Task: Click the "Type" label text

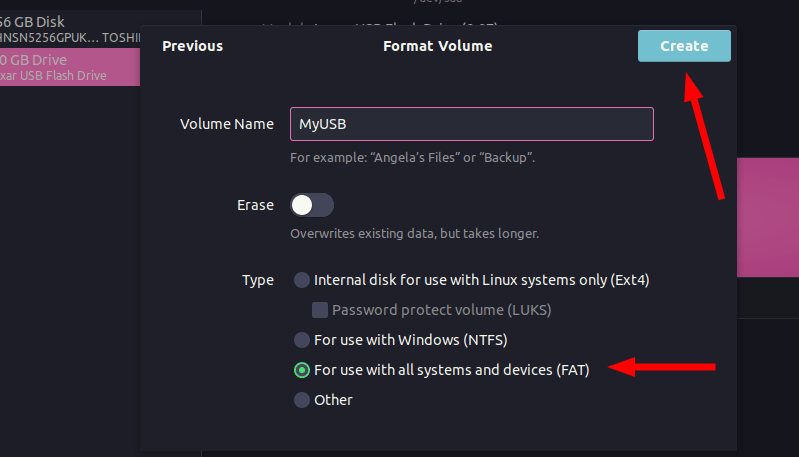Action: 257,280
